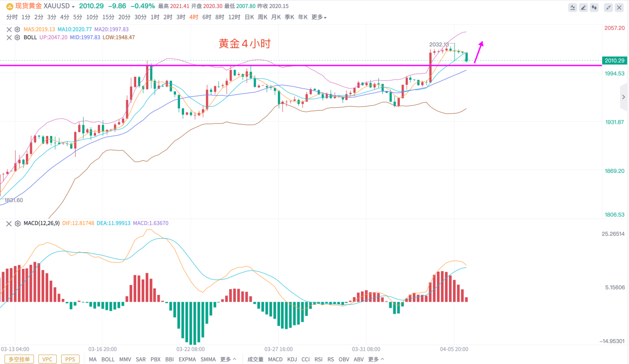Remove the MACD indicator with its X
Image resolution: width=629 pixels, height=364 pixels.
pyautogui.click(x=9, y=223)
